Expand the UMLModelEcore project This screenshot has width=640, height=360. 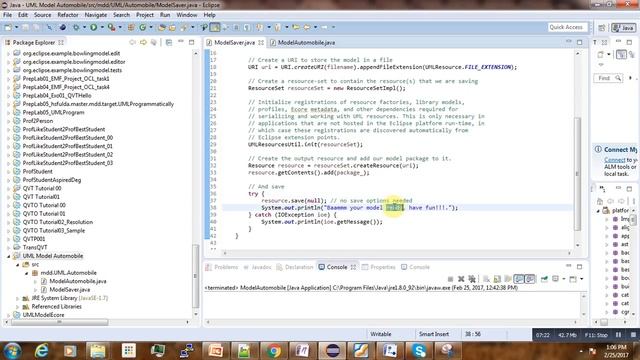(x=8, y=315)
